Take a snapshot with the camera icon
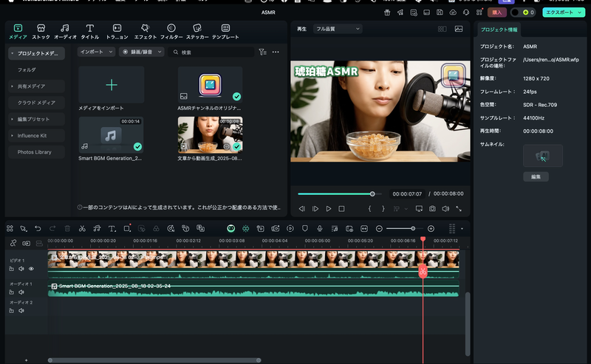Screen dimensions: 591x364 click(x=432, y=208)
